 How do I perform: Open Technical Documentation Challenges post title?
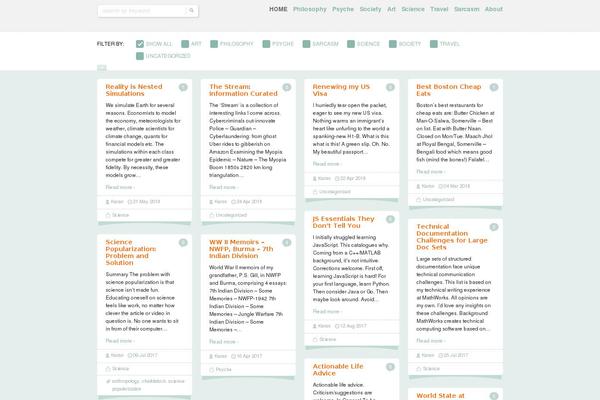click(x=452, y=237)
